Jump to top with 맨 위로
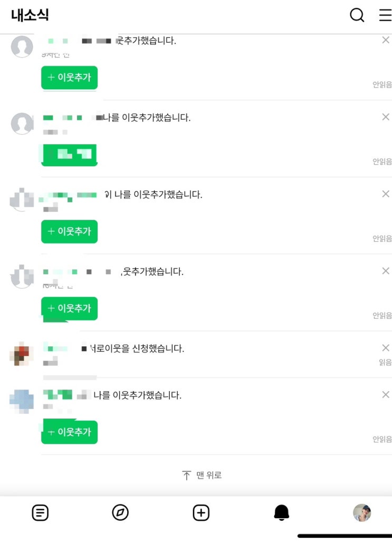 (202, 475)
